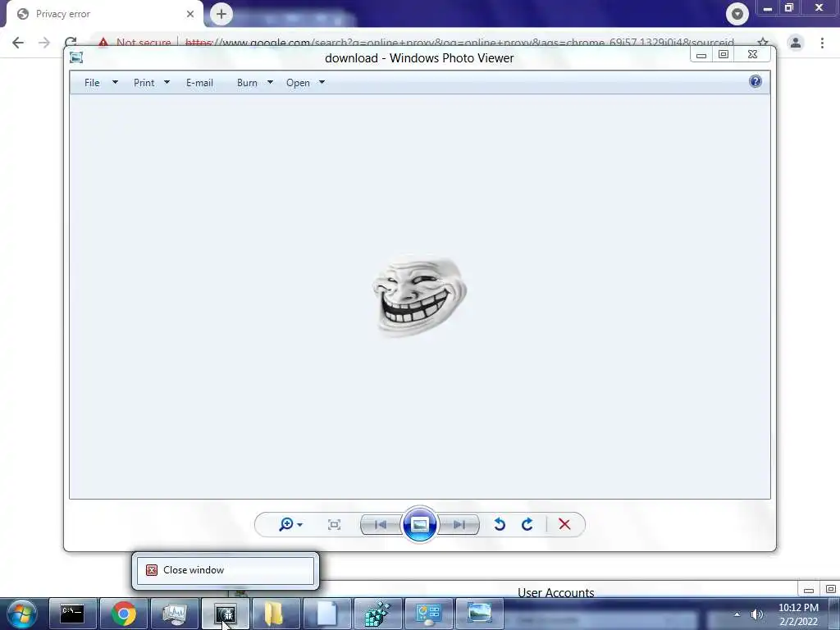The height and width of the screenshot is (630, 840).
Task: Expand the Open dropdown arrow
Action: [x=322, y=83]
